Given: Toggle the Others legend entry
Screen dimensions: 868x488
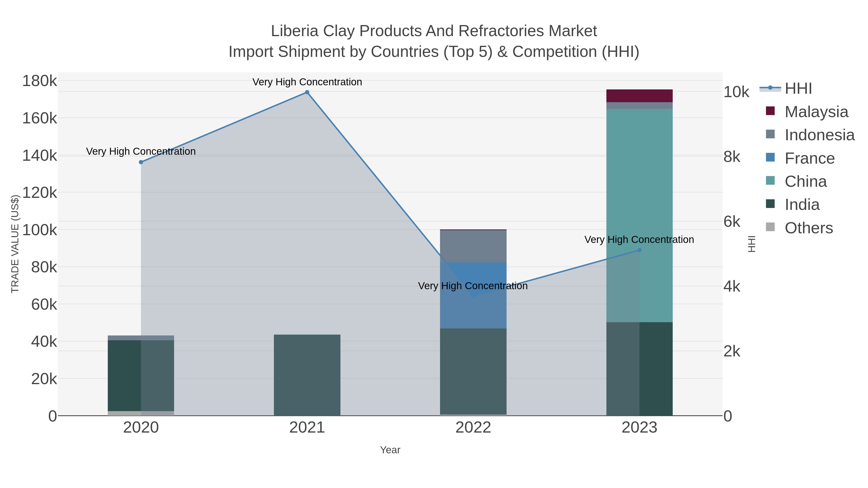Looking at the screenshot, I should click(x=799, y=228).
